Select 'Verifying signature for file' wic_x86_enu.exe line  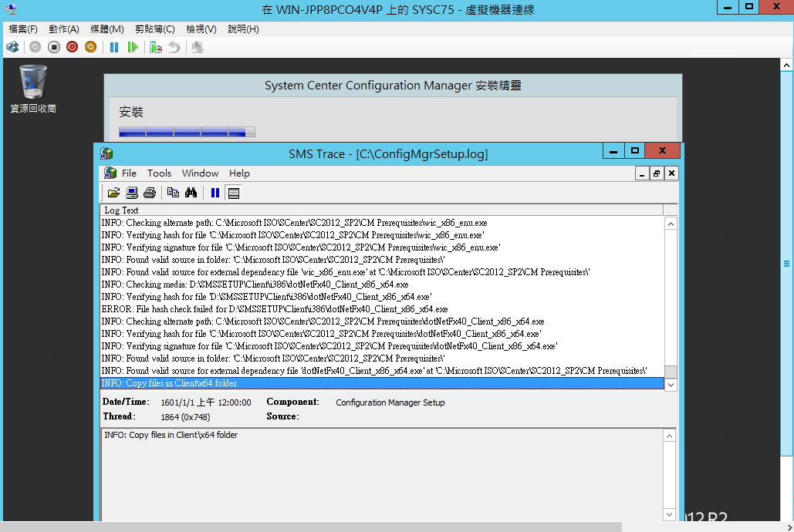pos(382,247)
